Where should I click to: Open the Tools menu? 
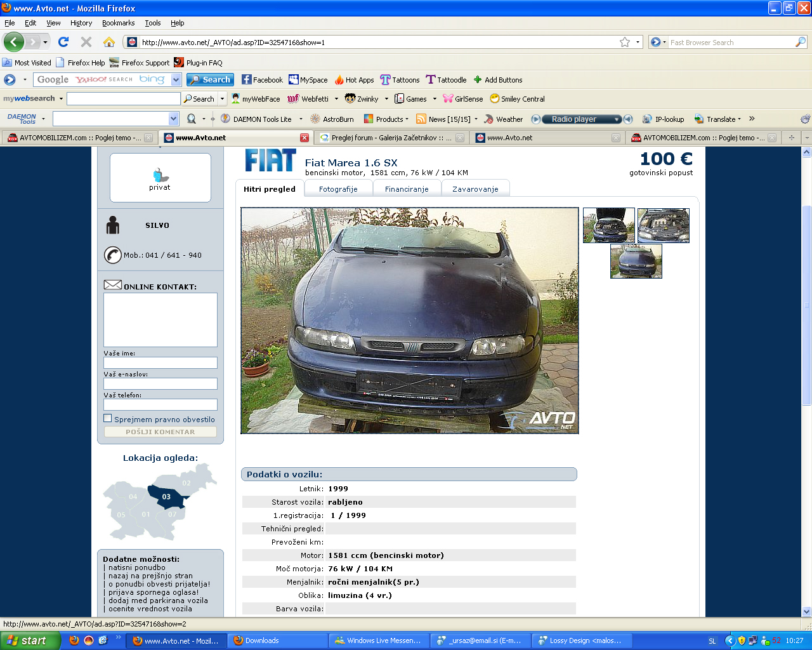pos(153,23)
